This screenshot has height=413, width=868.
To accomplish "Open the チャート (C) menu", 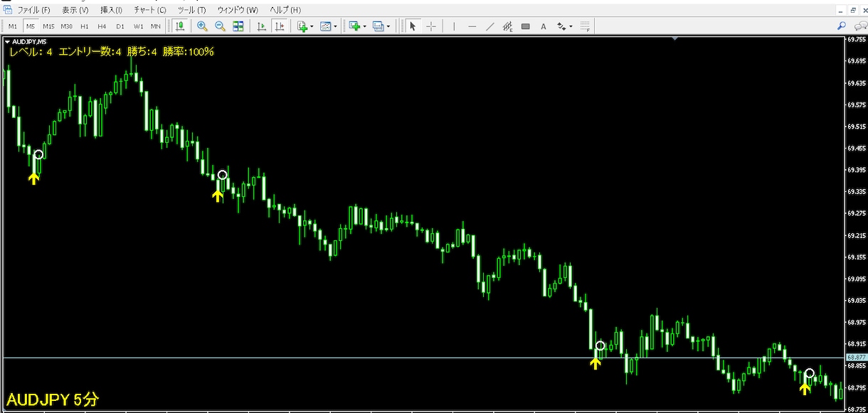I will (149, 10).
